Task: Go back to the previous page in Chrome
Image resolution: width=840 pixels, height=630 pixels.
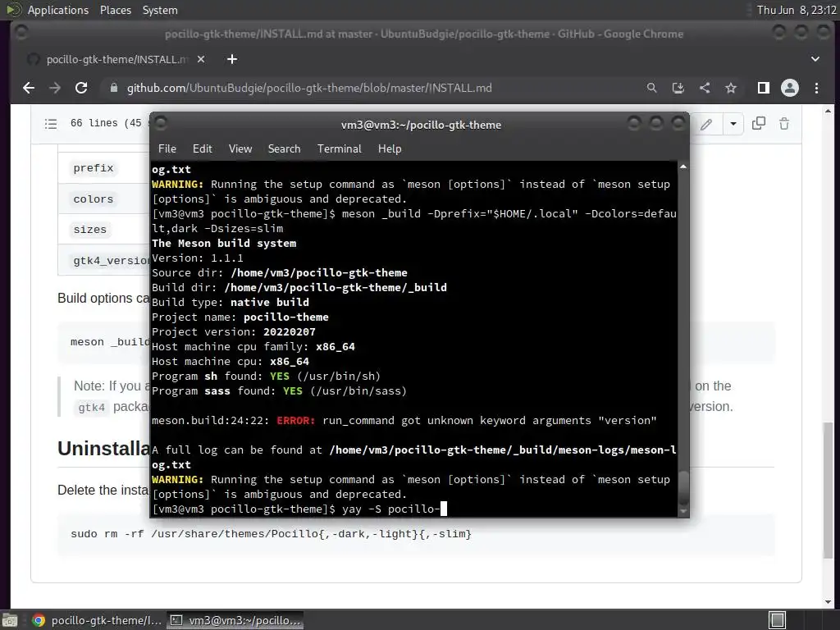Action: [x=29, y=88]
